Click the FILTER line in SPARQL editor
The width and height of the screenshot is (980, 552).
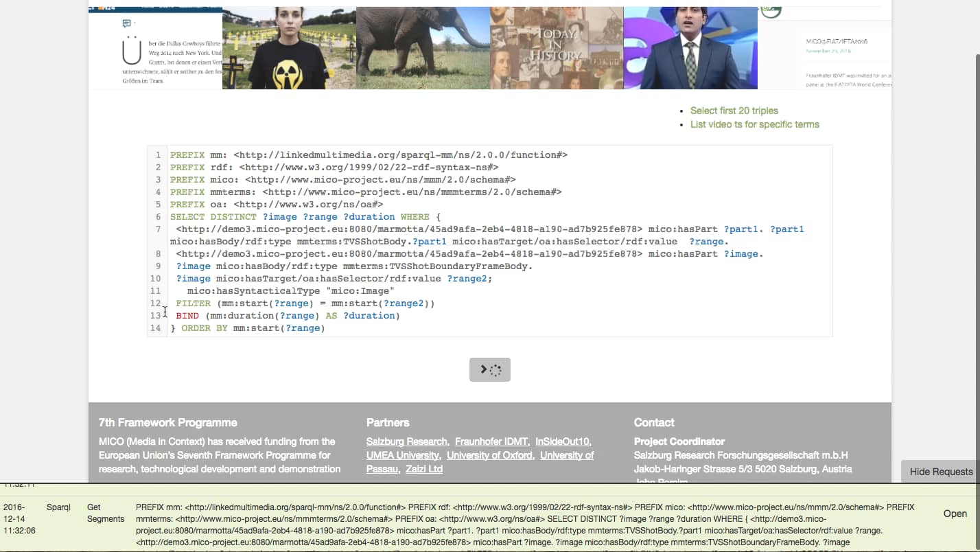pos(305,303)
